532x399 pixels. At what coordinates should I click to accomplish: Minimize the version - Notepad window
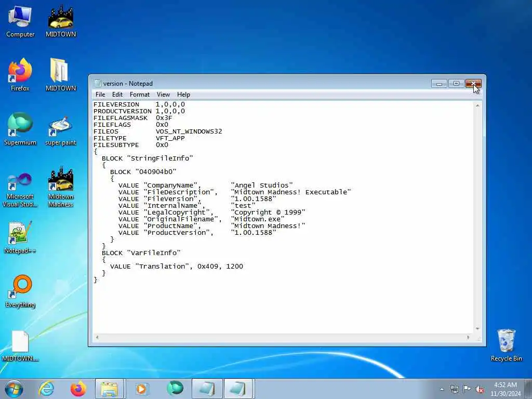439,84
